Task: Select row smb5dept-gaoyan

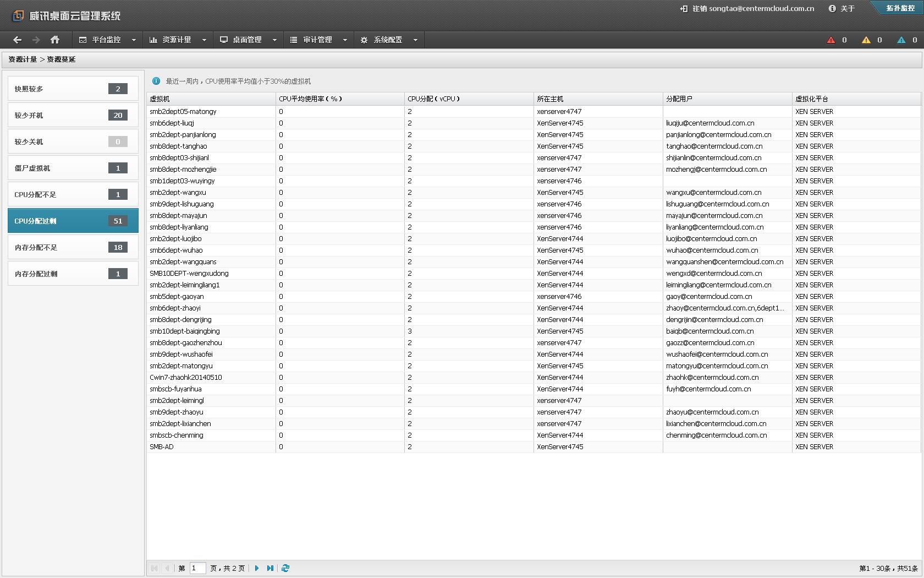Action: [533, 296]
